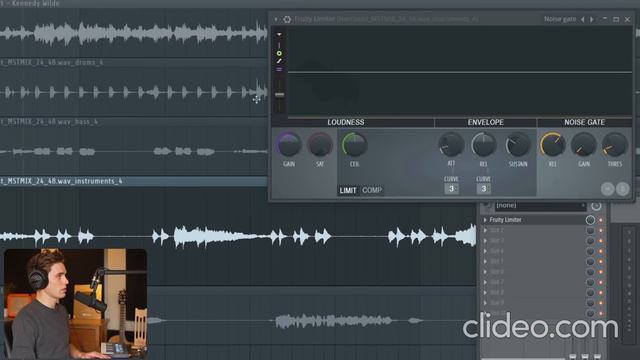Click the left round button below Noise Gate
Image resolution: width=640 pixels, height=360 pixels.
(607, 189)
